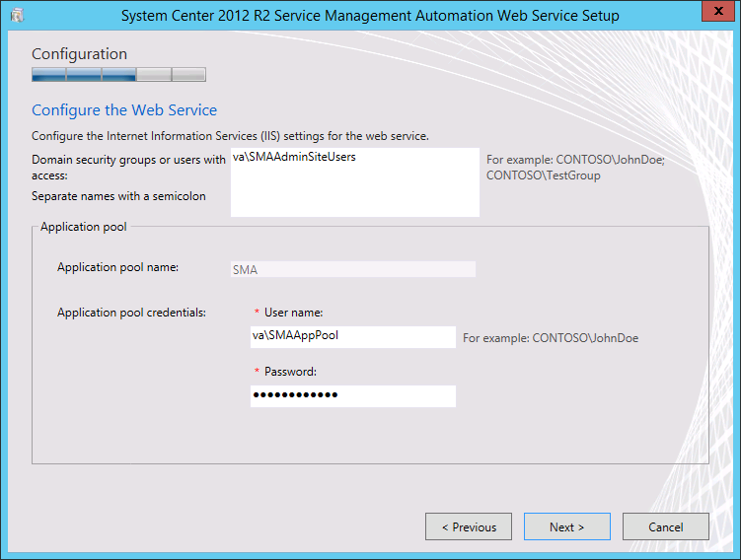741x560 pixels.
Task: Cancel the setup wizard
Action: click(x=665, y=526)
